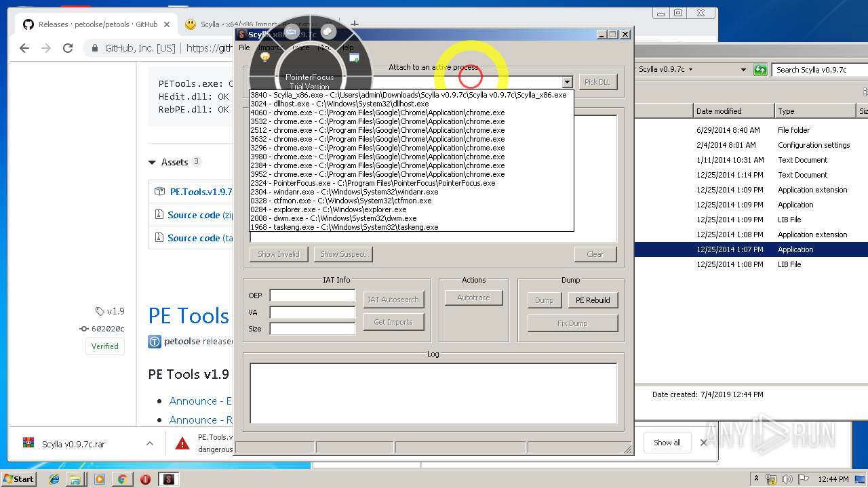Switch to Scylla from the taskbar
Image resolution: width=868 pixels, height=488 pixels.
(168, 479)
